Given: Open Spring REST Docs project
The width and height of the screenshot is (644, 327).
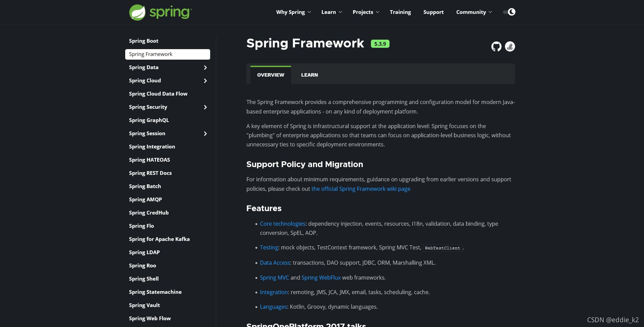Looking at the screenshot, I should [150, 173].
